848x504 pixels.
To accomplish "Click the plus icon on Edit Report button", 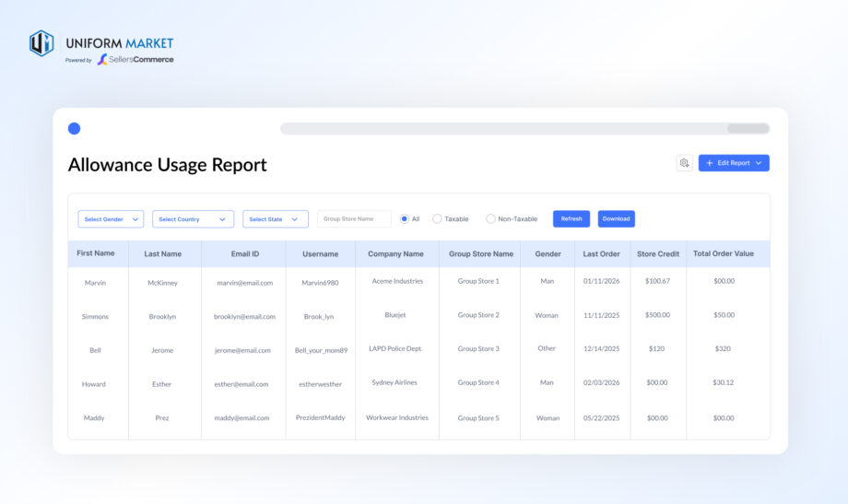I will [709, 163].
